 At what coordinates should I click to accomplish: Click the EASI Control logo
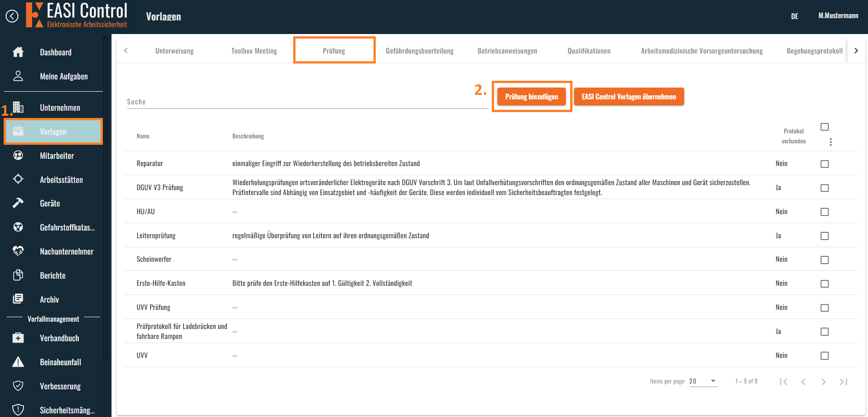point(77,15)
